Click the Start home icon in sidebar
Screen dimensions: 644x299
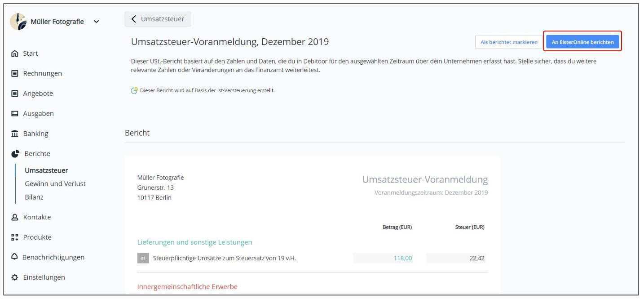(15, 54)
